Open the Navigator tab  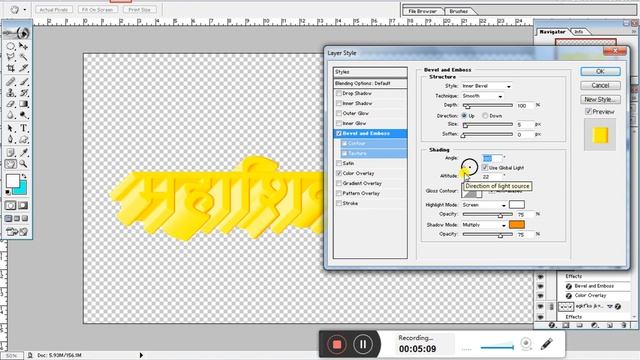(552, 31)
